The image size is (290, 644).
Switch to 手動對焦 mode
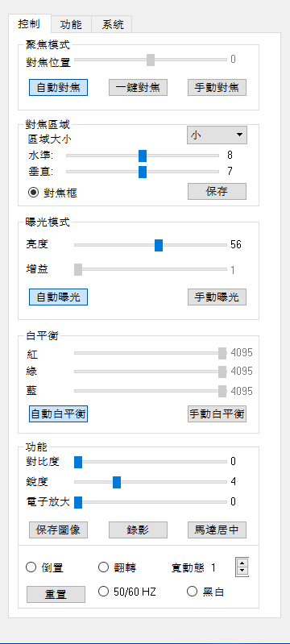(x=217, y=88)
